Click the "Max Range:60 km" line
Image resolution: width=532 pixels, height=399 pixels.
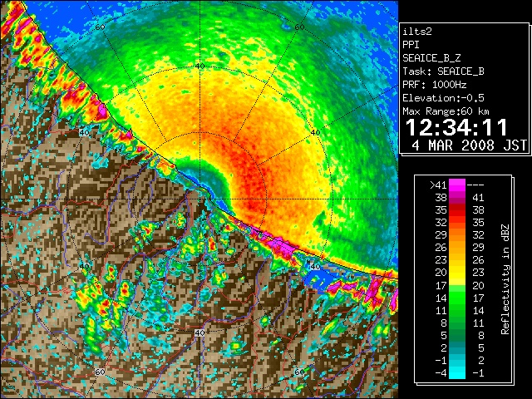click(x=446, y=111)
